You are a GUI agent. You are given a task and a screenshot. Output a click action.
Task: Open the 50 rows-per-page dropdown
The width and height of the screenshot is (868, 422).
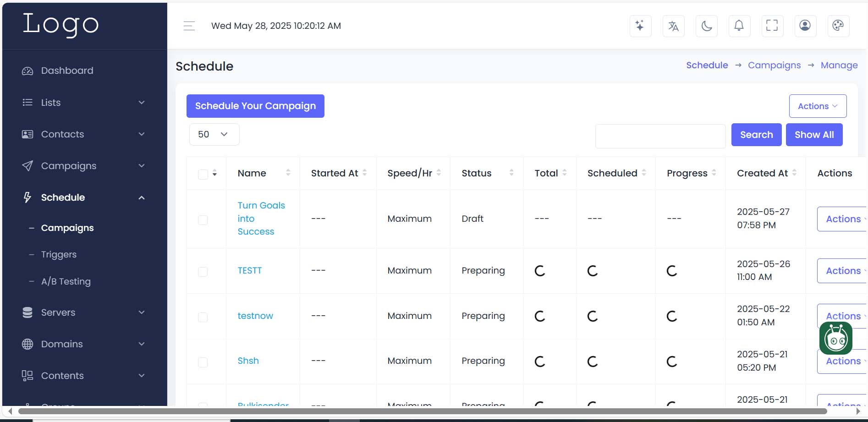[x=214, y=135]
